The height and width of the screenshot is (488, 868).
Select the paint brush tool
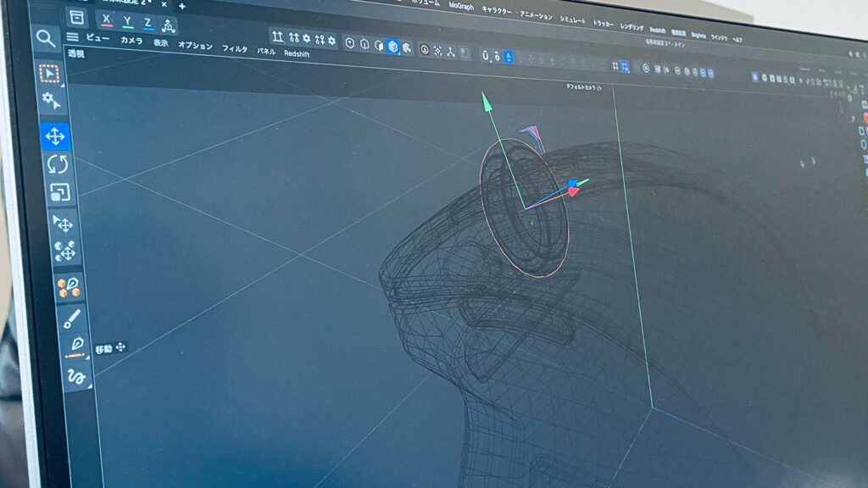coord(72,319)
